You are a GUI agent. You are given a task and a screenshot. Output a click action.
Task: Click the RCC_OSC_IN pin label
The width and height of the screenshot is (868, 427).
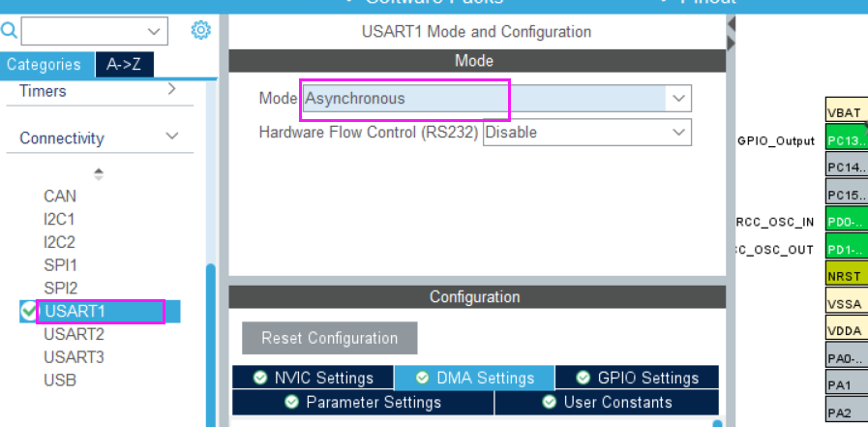775,223
